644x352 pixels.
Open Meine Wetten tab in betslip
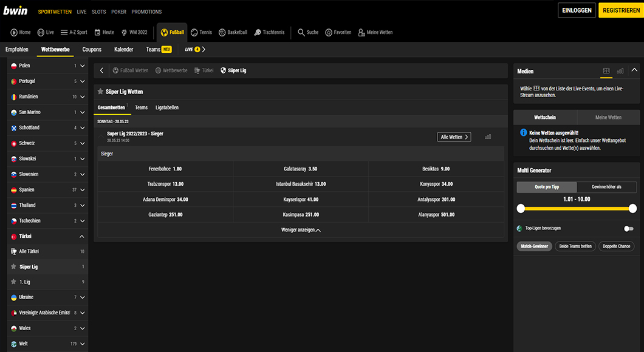click(x=608, y=117)
